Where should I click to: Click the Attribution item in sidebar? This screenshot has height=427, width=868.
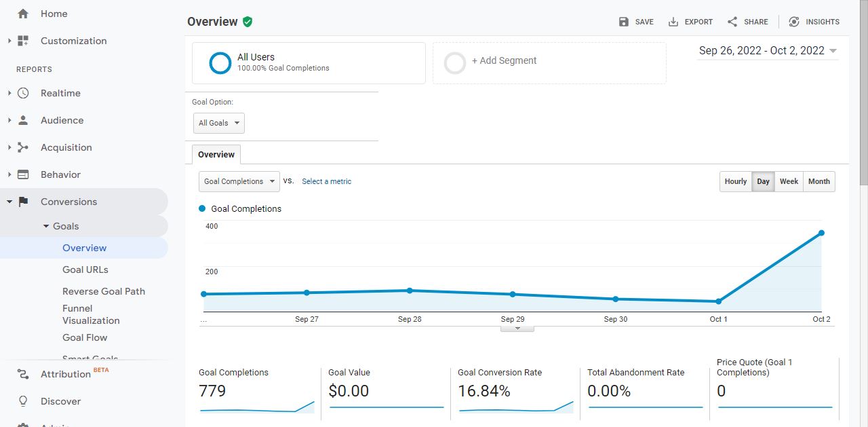66,374
